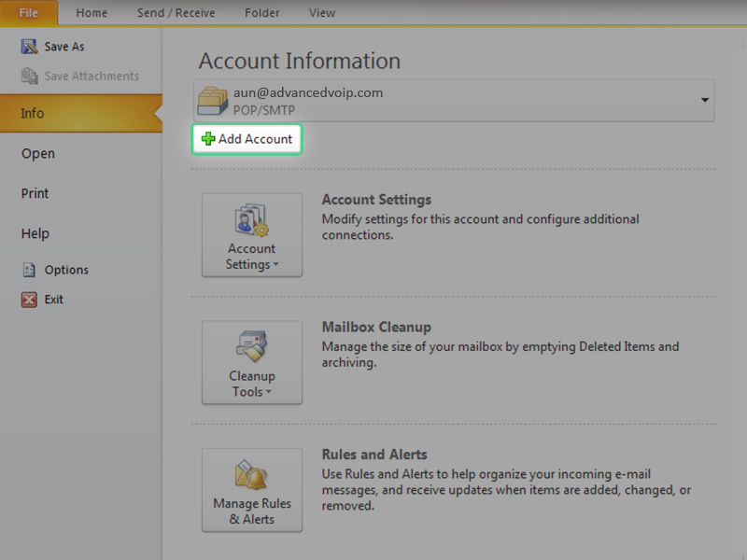Open the File tab
Image resolution: width=747 pixels, height=560 pixels.
(29, 13)
